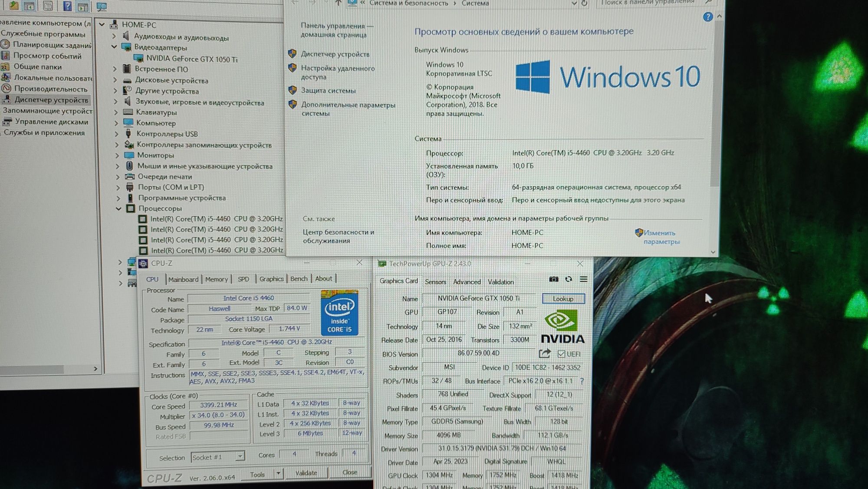Screen dimensions: 868x489
Task: Click the search field in Control Panel
Action: (x=651, y=3)
